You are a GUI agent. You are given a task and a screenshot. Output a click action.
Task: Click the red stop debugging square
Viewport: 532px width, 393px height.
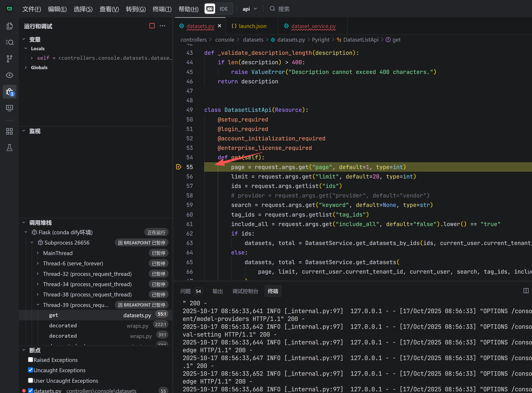tap(152, 26)
